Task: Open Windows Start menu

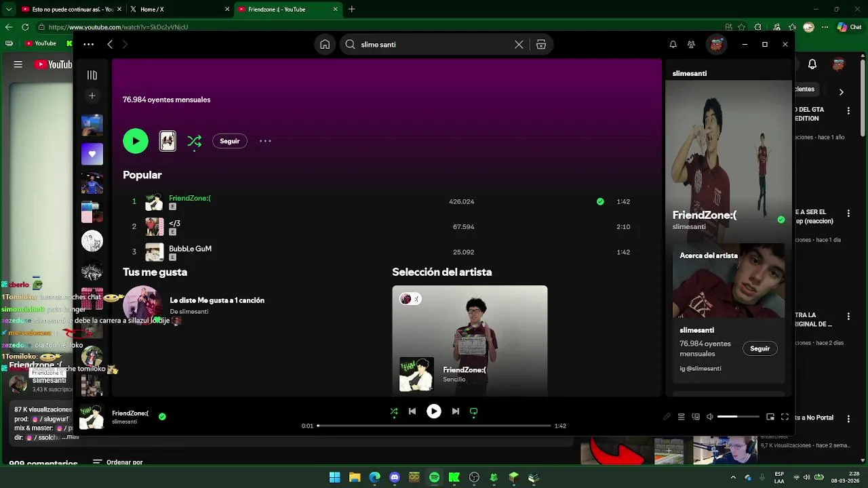Action: [334, 477]
